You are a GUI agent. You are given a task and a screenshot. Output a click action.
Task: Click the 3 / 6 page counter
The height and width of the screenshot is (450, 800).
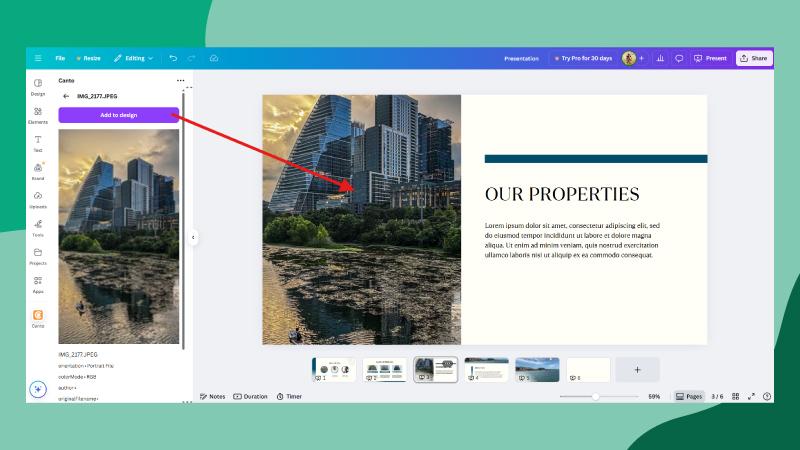point(717,396)
